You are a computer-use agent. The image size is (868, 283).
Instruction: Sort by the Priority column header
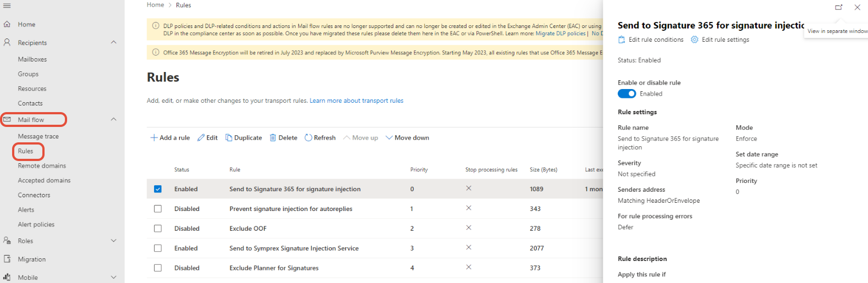419,170
